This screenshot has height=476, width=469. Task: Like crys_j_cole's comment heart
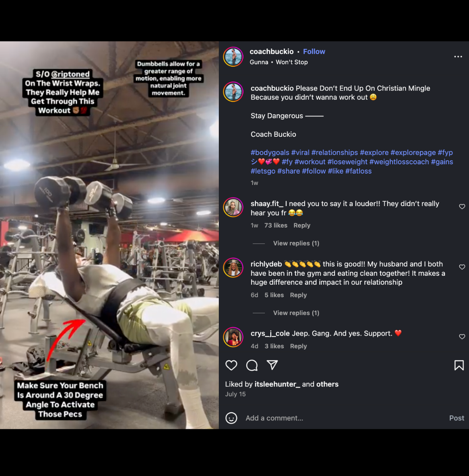point(462,336)
